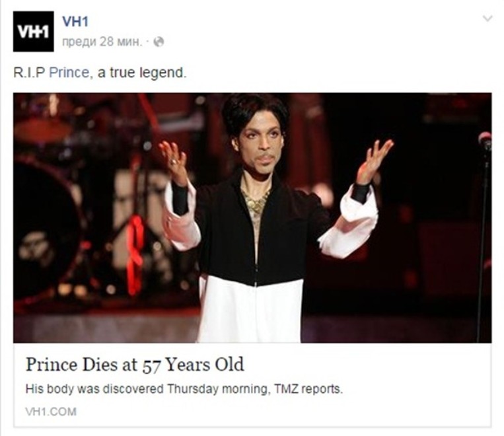
Task: Open the VH1 logo profile picture
Action: (34, 31)
